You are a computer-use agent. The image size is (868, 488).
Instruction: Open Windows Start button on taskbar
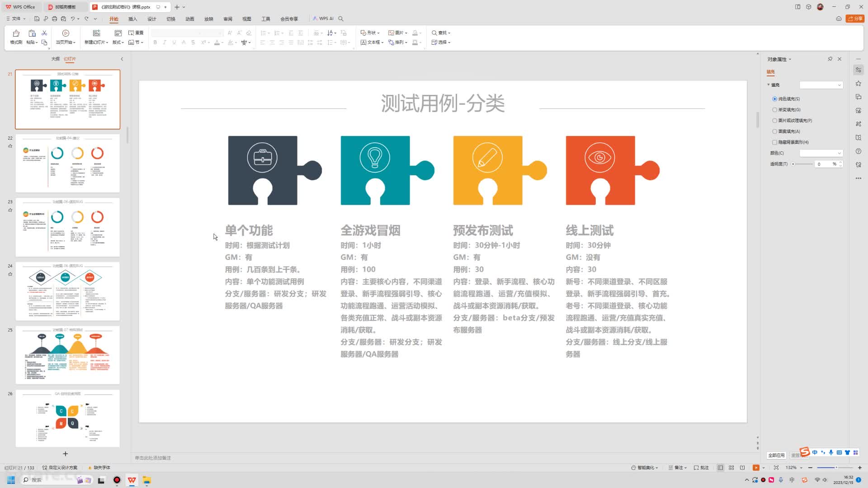[x=11, y=480]
